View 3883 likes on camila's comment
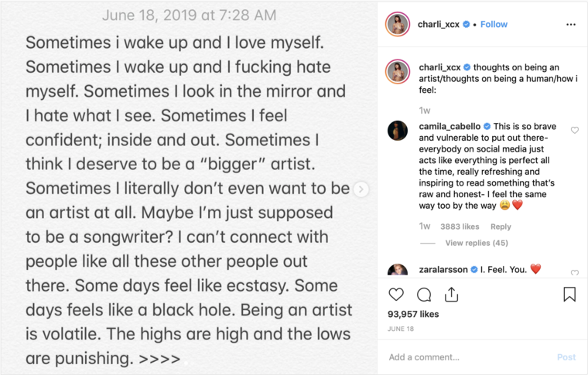588x375 pixels. (x=460, y=227)
